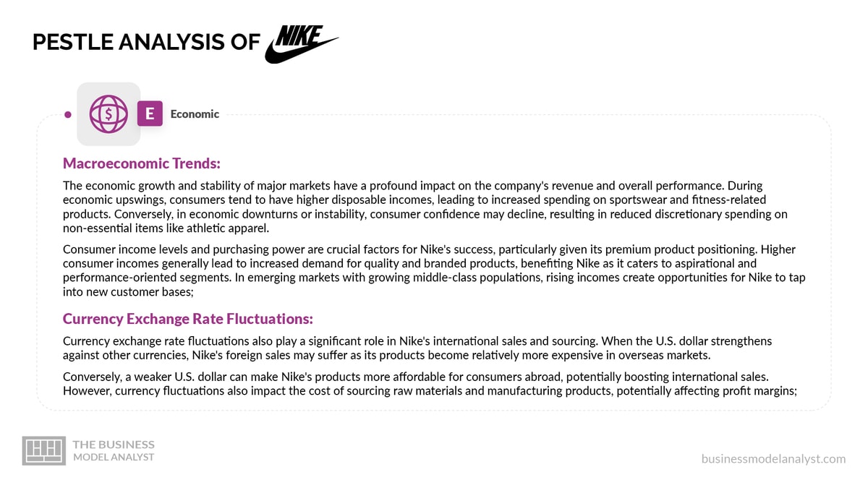This screenshot has width=868, height=488.
Task: Click the PESTLE ANALYSIS OF title
Action: pyautogui.click(x=145, y=42)
